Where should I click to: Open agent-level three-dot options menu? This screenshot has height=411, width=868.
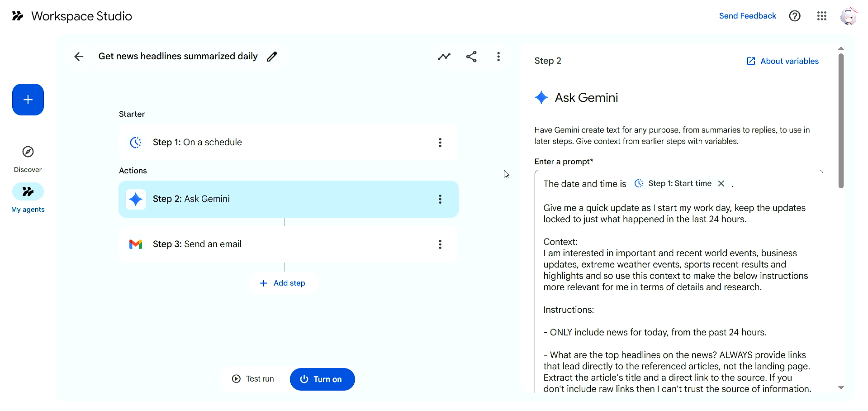(x=498, y=57)
